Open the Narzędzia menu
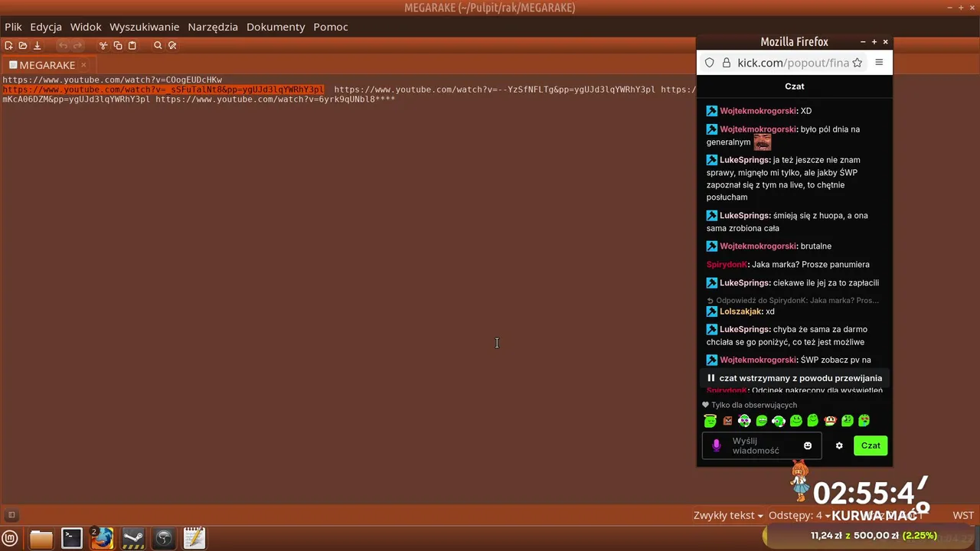Viewport: 980px width, 551px height. coord(213,27)
